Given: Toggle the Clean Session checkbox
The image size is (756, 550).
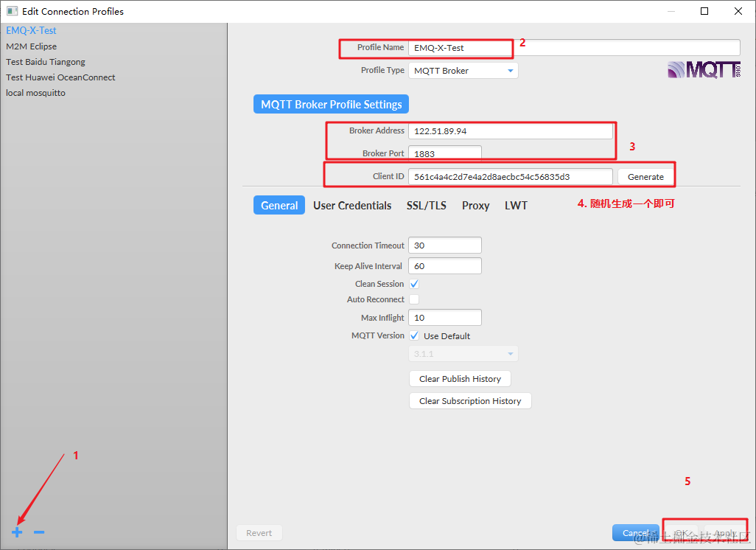Looking at the screenshot, I should (x=414, y=284).
